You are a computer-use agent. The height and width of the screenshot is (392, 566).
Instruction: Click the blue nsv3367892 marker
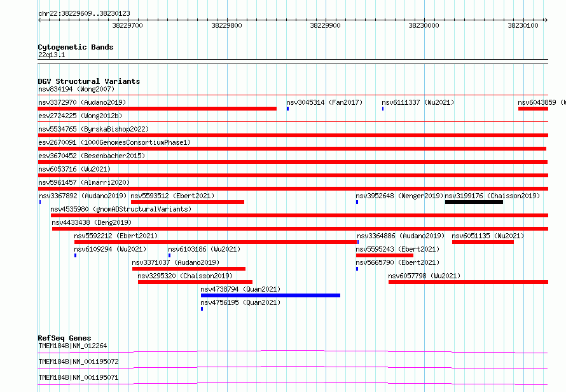pos(40,202)
